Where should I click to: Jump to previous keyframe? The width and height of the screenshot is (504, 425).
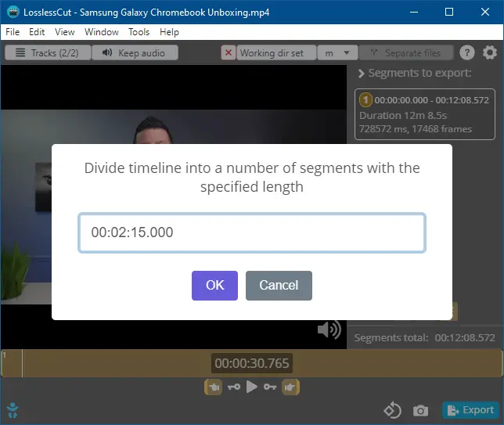pyautogui.click(x=234, y=387)
